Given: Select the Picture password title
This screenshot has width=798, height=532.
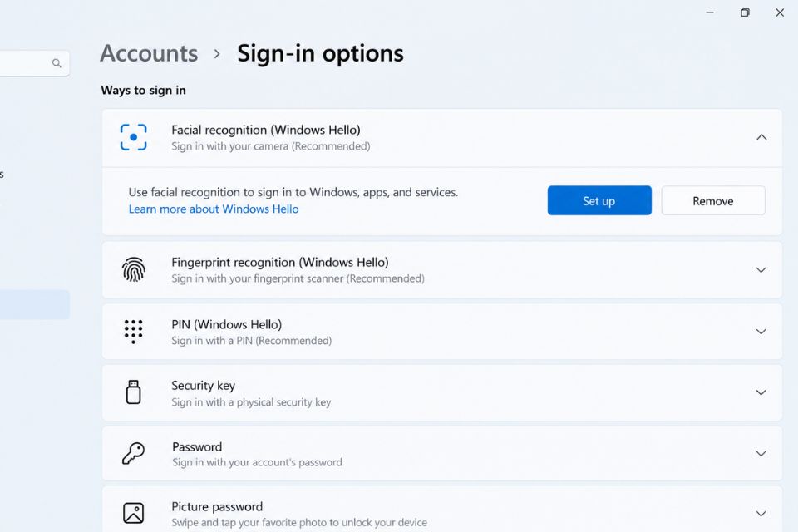Looking at the screenshot, I should point(217,506).
